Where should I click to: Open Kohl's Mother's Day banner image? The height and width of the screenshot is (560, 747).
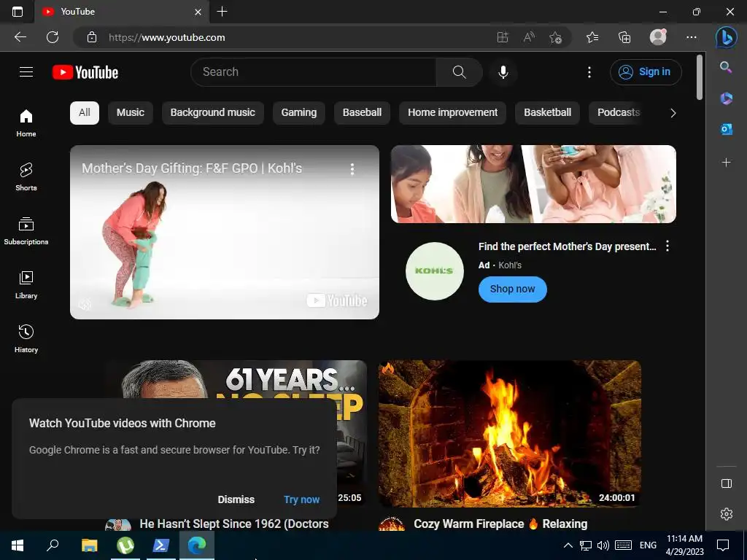click(x=533, y=184)
